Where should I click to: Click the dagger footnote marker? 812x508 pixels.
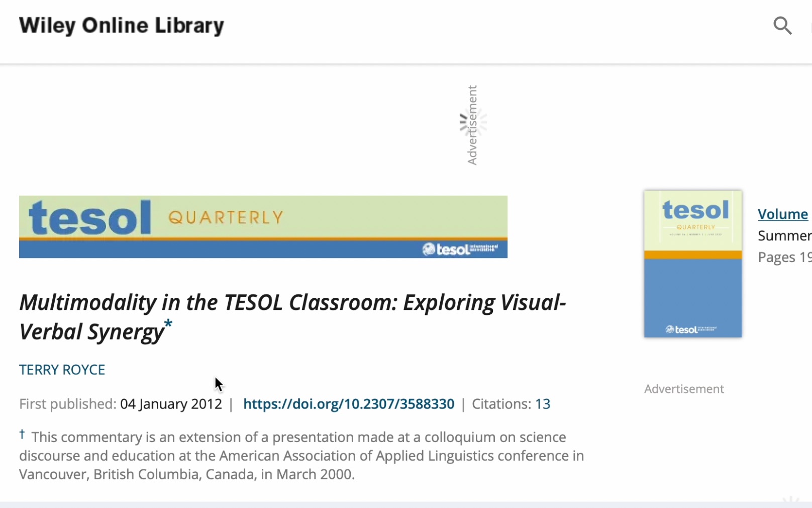pyautogui.click(x=22, y=434)
